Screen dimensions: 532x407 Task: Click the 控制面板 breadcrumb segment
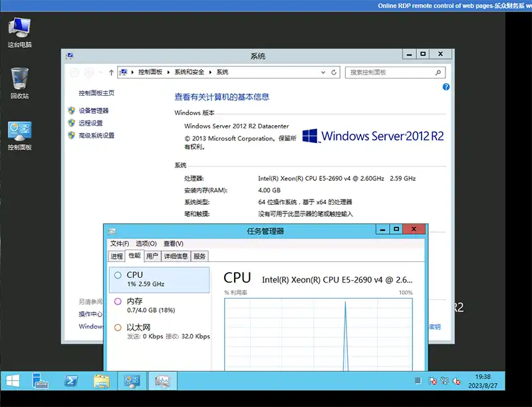coord(150,72)
